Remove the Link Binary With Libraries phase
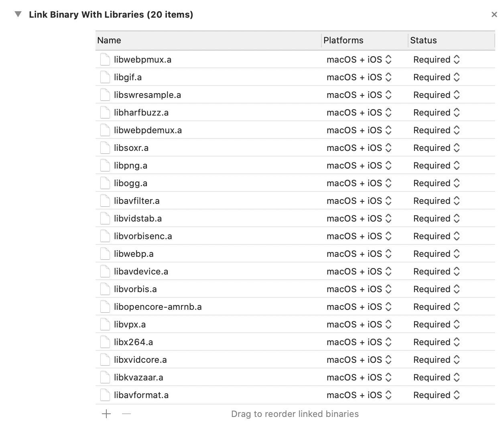The height and width of the screenshot is (427, 504). (494, 15)
